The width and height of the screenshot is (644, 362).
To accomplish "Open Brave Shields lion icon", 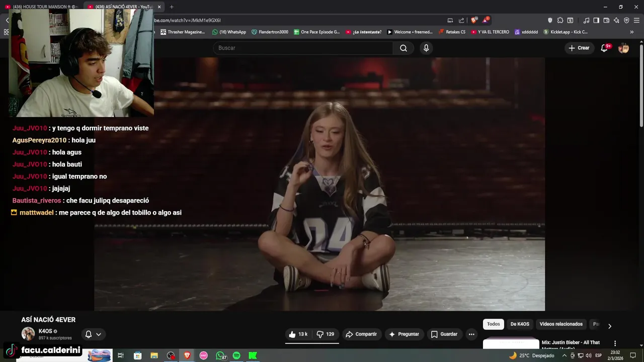I will pos(474,20).
